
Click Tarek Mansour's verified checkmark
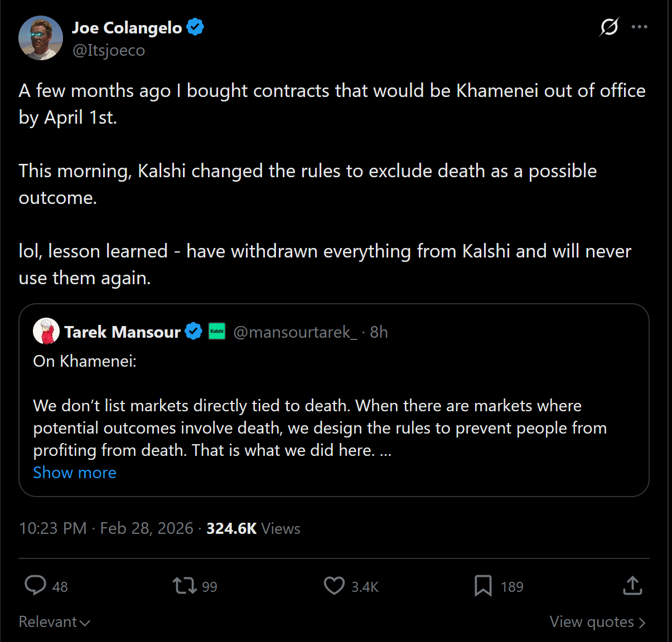click(x=194, y=332)
